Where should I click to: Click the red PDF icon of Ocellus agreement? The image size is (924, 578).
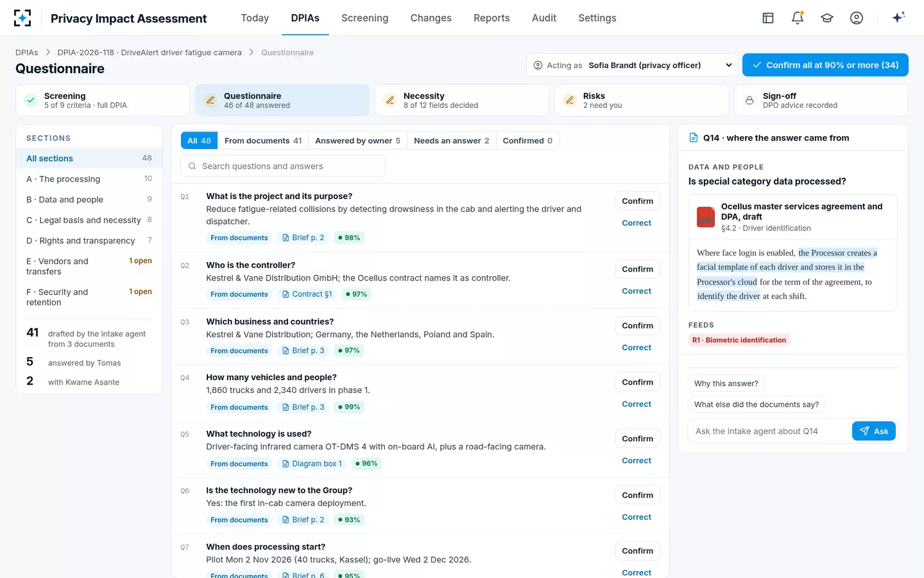pos(706,217)
